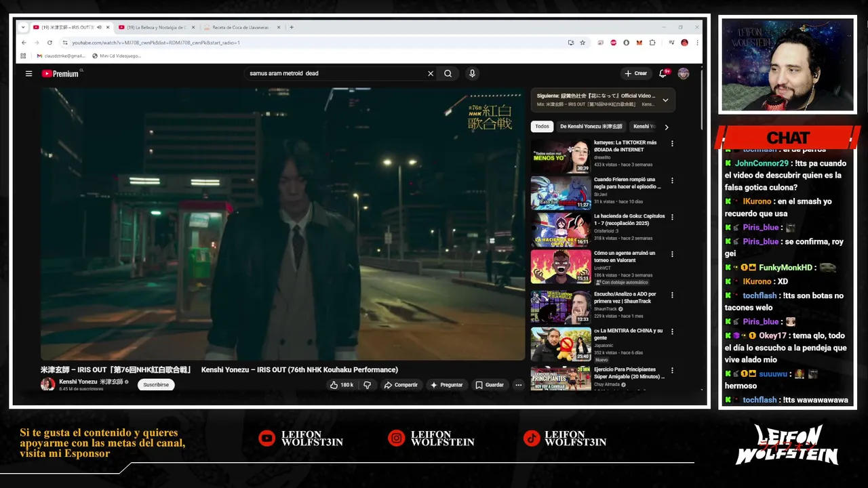
Task: Open the ShaunTrack ADO reaction thumbnail
Action: pyautogui.click(x=561, y=307)
